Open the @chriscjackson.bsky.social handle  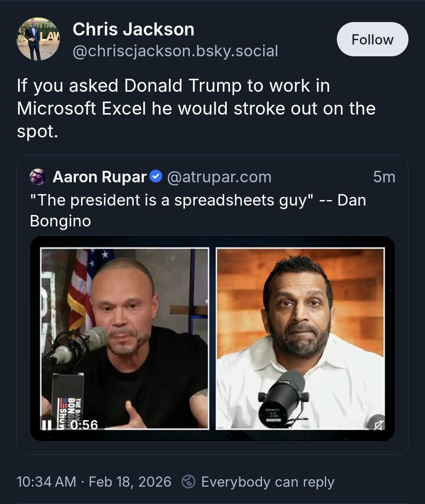175,51
